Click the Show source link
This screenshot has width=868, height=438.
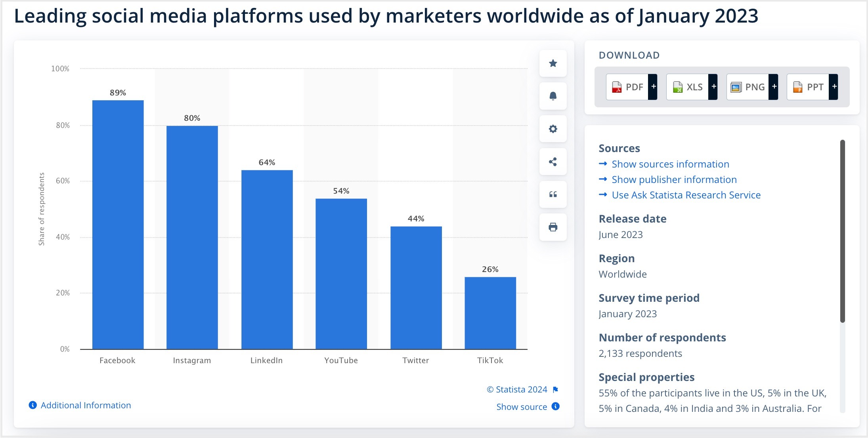[522, 407]
